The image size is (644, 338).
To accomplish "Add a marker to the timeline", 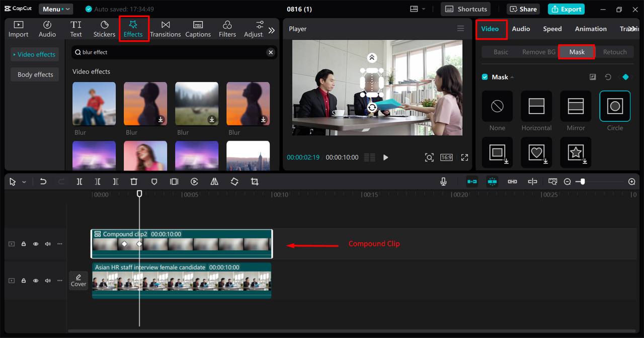I will (x=154, y=182).
